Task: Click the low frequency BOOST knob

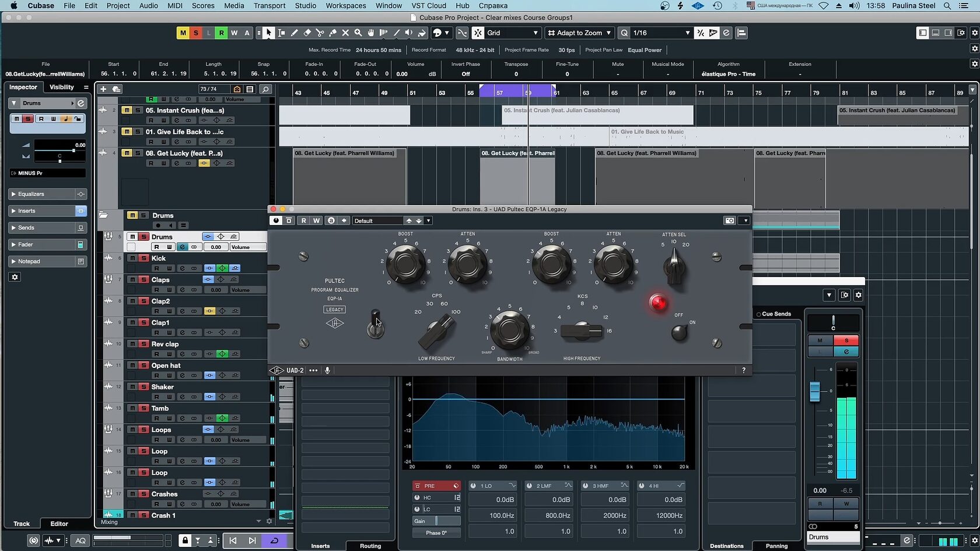Action: 405,264
